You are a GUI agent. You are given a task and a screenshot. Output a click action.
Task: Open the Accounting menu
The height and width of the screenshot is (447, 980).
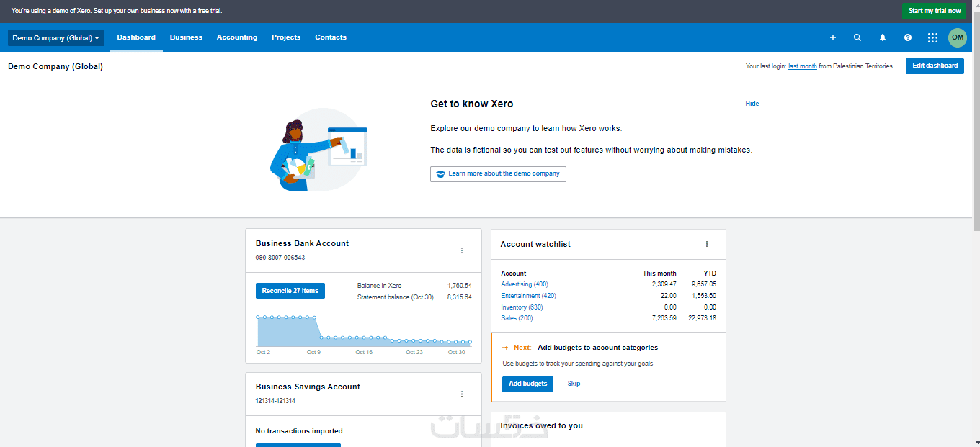(237, 37)
